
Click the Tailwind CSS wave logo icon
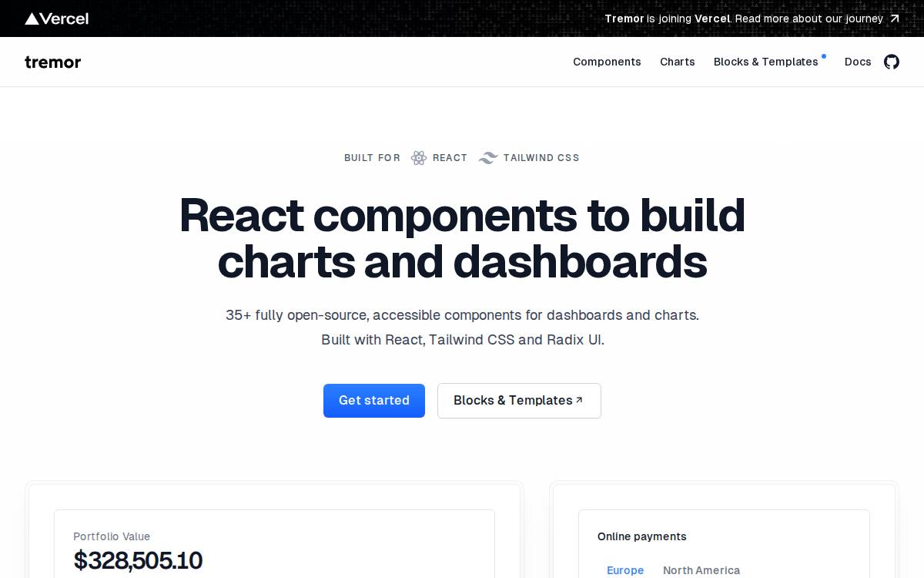(x=488, y=158)
